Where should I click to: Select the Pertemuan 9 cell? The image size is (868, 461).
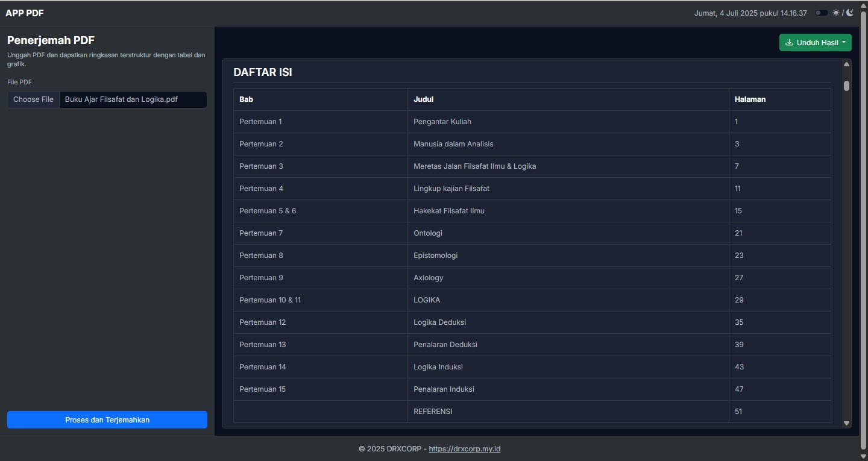click(321, 278)
